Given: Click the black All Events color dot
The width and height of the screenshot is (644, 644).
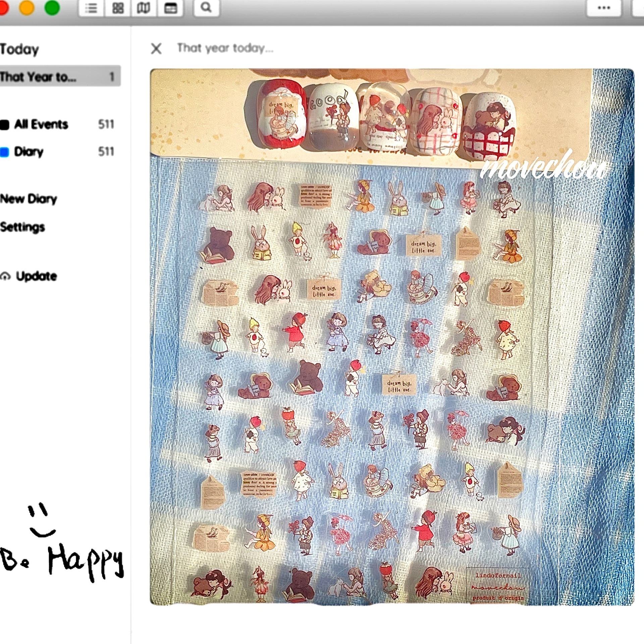Looking at the screenshot, I should point(4,125).
